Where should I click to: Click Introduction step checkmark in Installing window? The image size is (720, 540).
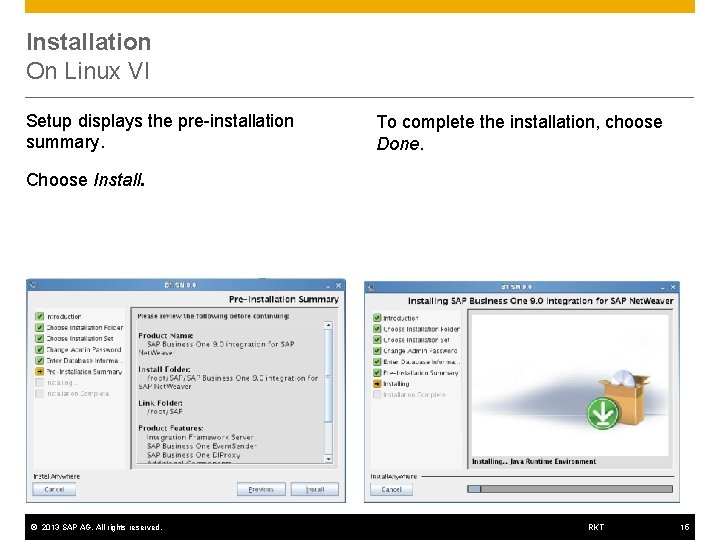377,318
